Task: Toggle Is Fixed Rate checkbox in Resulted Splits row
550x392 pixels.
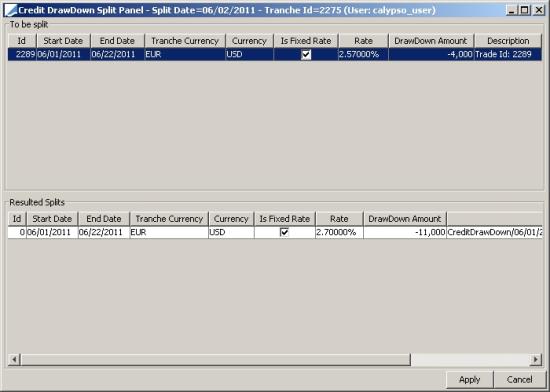Action: click(x=284, y=232)
